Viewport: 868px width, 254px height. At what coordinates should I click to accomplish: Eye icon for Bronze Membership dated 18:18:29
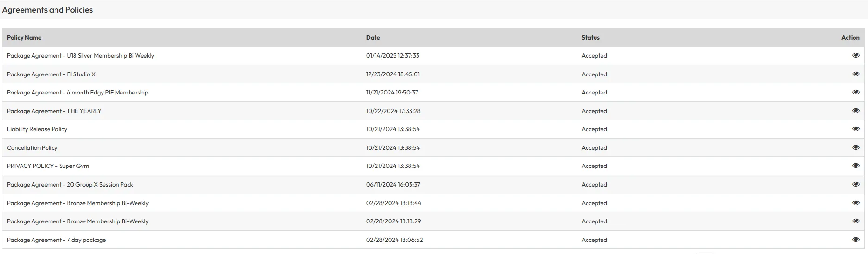(855, 221)
